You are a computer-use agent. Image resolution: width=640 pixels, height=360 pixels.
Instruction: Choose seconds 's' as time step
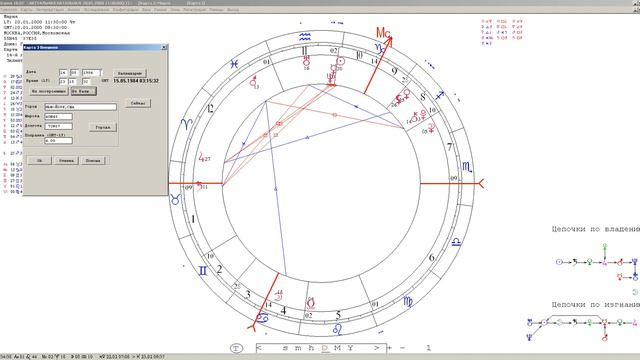click(x=285, y=349)
